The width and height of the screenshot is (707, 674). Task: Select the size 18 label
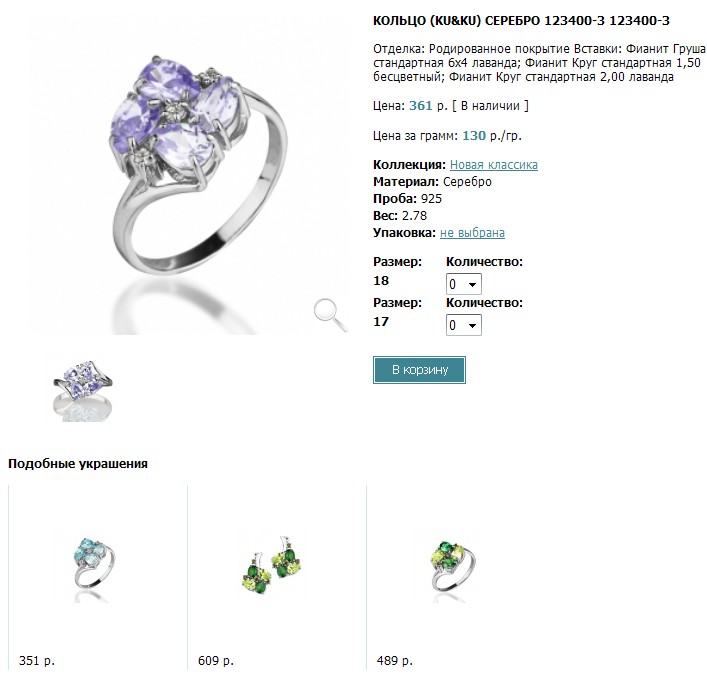[x=381, y=280]
